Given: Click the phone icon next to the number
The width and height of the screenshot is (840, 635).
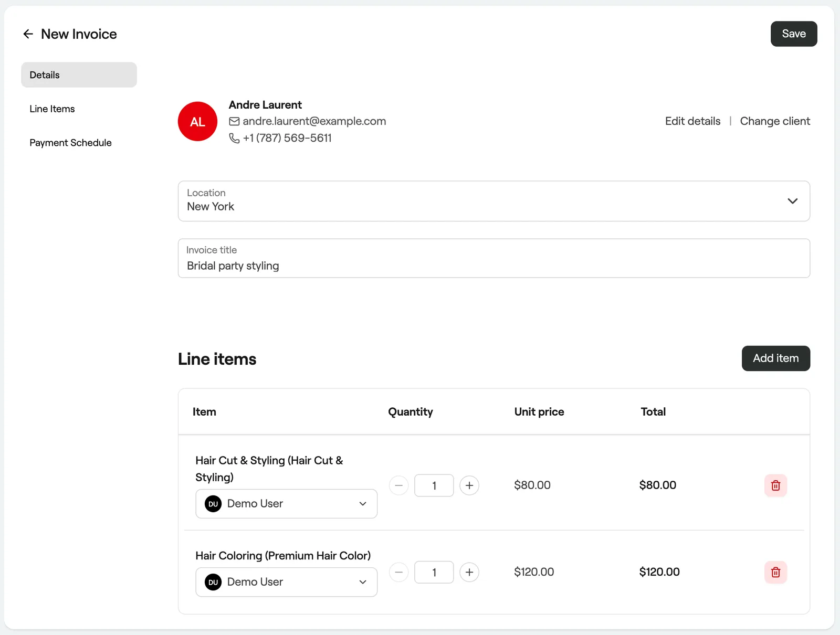Looking at the screenshot, I should (234, 138).
